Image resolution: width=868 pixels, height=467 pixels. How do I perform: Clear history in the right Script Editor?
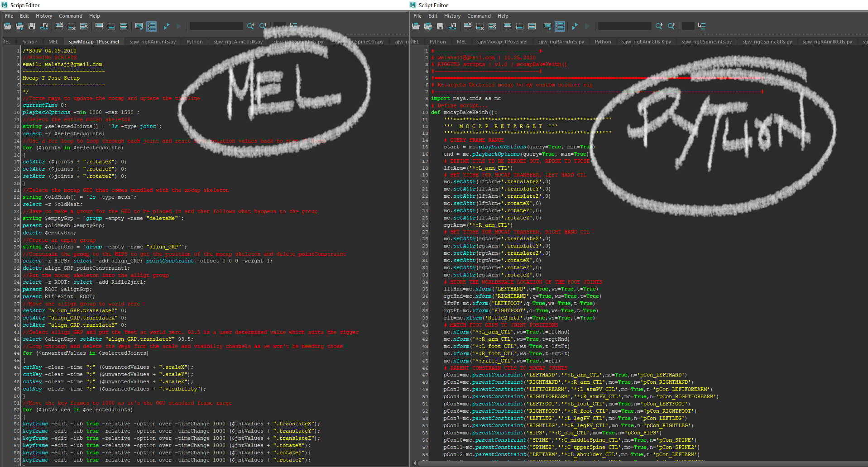click(x=468, y=26)
